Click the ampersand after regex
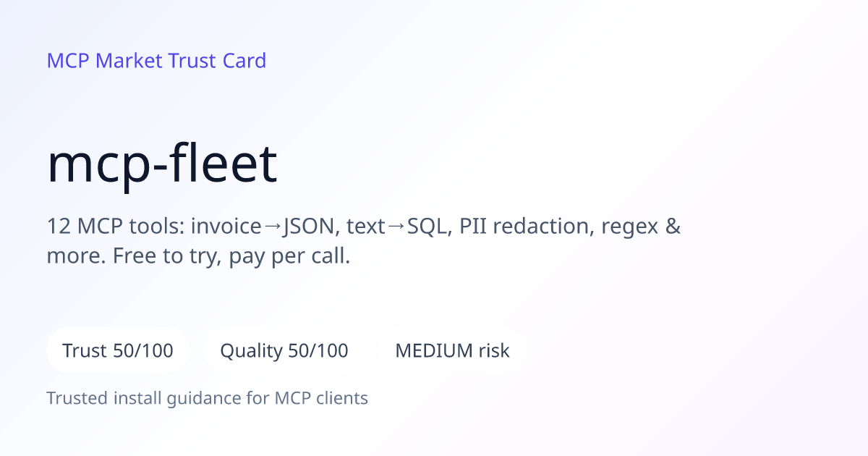 click(x=672, y=227)
